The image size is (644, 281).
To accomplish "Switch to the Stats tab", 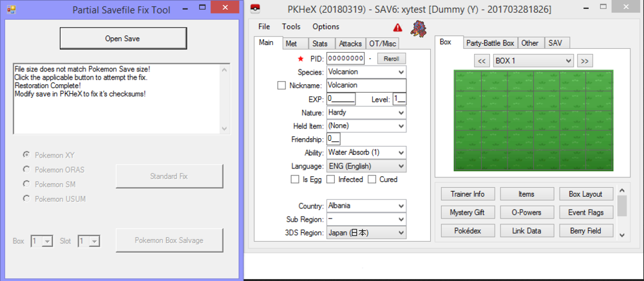I will click(319, 43).
